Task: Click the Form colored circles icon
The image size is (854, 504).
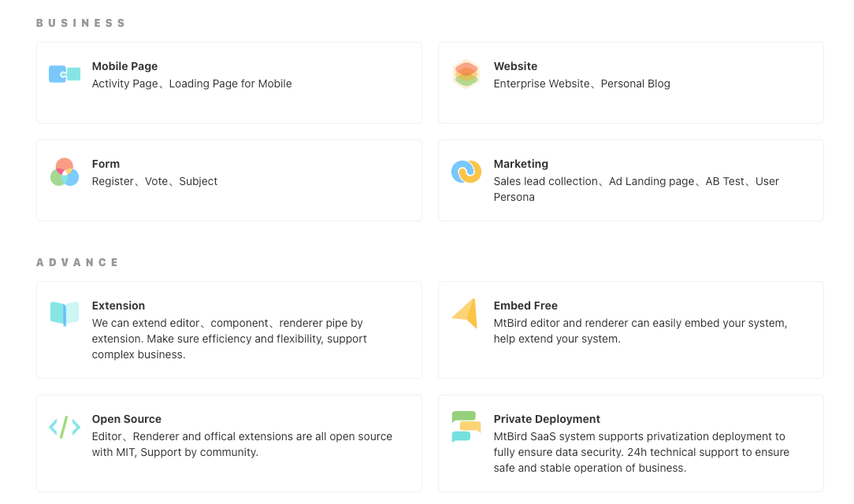Action: click(65, 172)
